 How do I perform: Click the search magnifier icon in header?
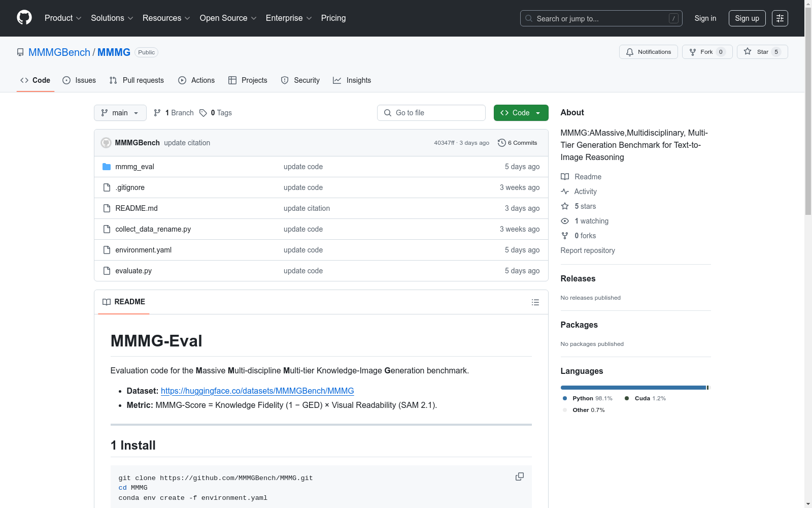(x=529, y=18)
